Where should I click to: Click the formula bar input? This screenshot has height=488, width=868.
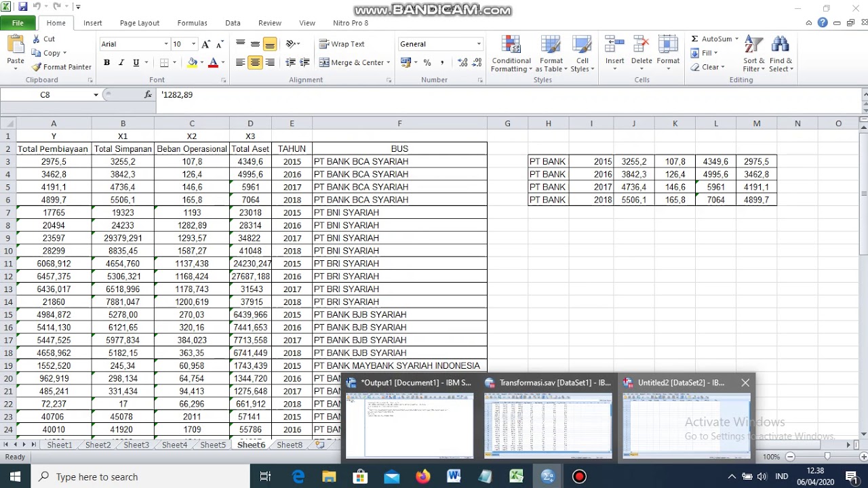pyautogui.click(x=509, y=95)
